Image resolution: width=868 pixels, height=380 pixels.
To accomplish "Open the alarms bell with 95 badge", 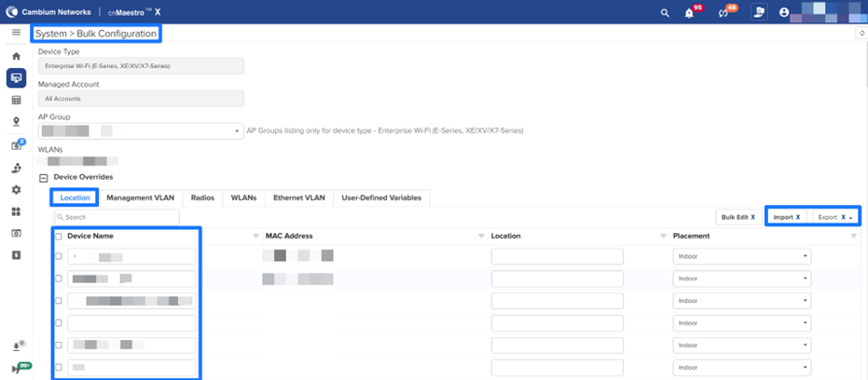I will (x=689, y=13).
